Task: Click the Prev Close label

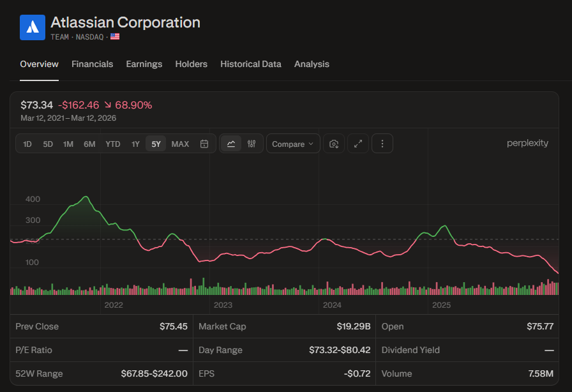Action: (37, 326)
